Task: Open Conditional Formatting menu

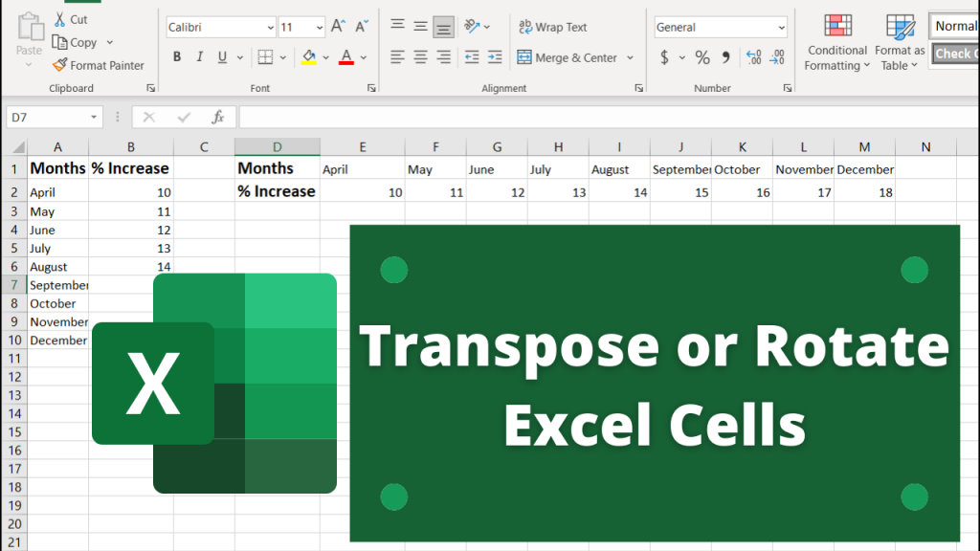Action: 836,42
